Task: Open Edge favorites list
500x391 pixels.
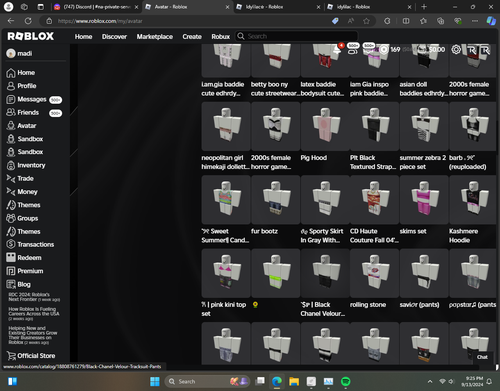Action: (423, 21)
